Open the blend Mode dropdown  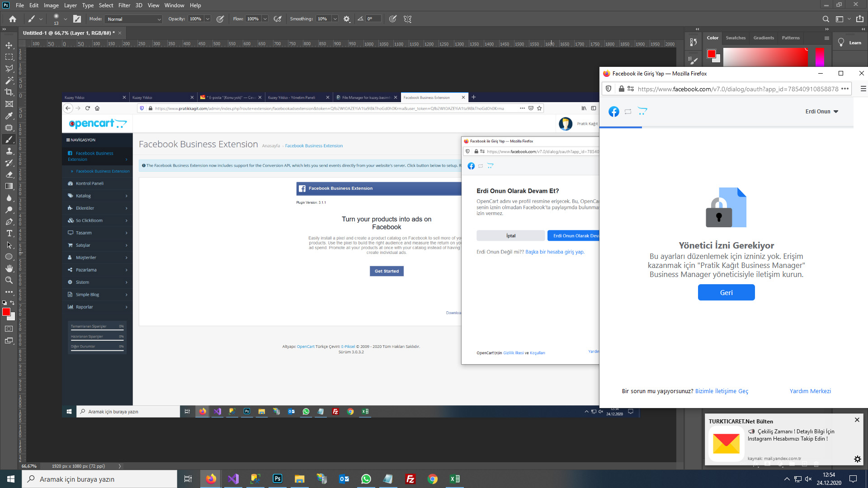pos(134,19)
